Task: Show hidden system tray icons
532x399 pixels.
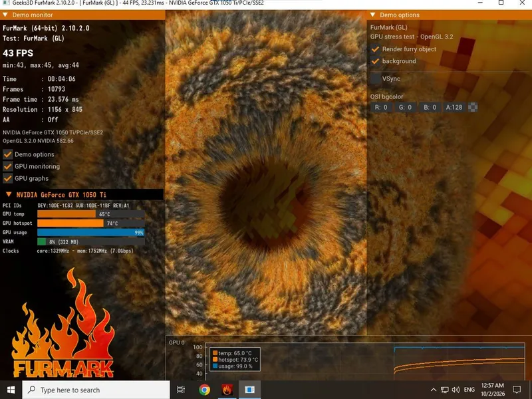Action: click(x=434, y=390)
